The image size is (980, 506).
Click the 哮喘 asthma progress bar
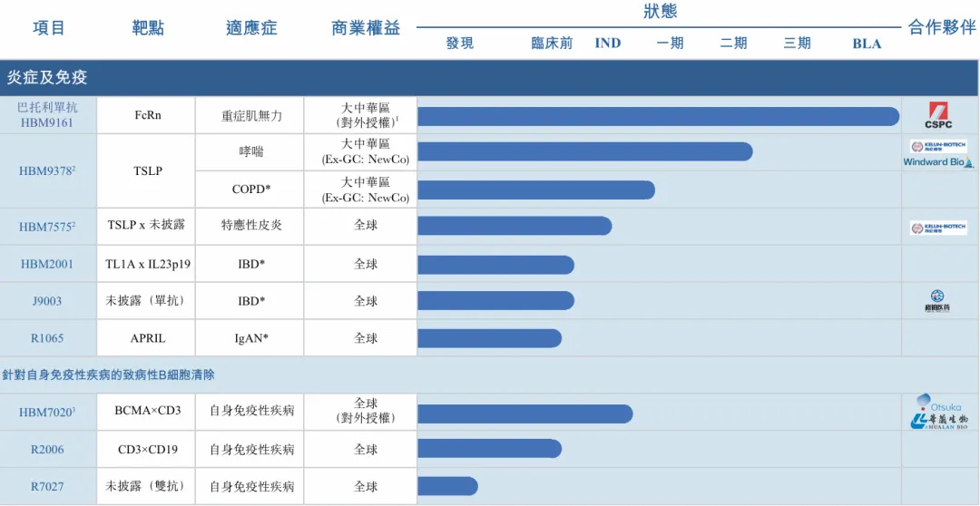point(584,151)
